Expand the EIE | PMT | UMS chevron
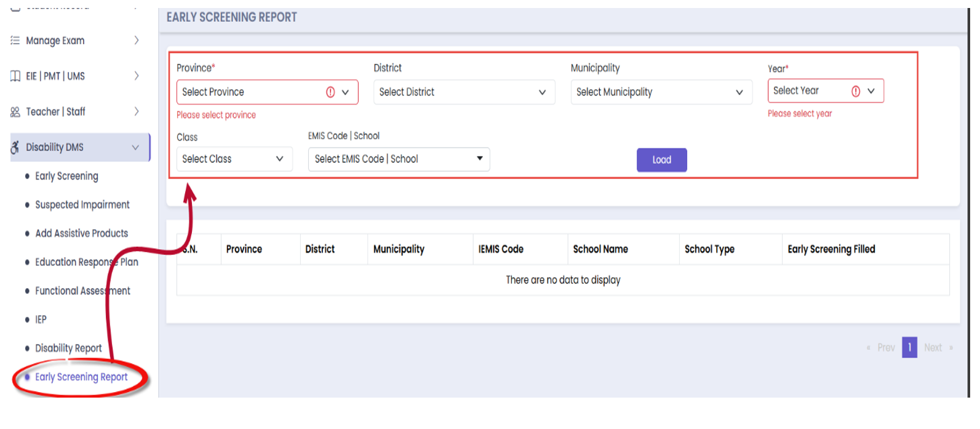This screenshot has width=980, height=429. click(137, 76)
